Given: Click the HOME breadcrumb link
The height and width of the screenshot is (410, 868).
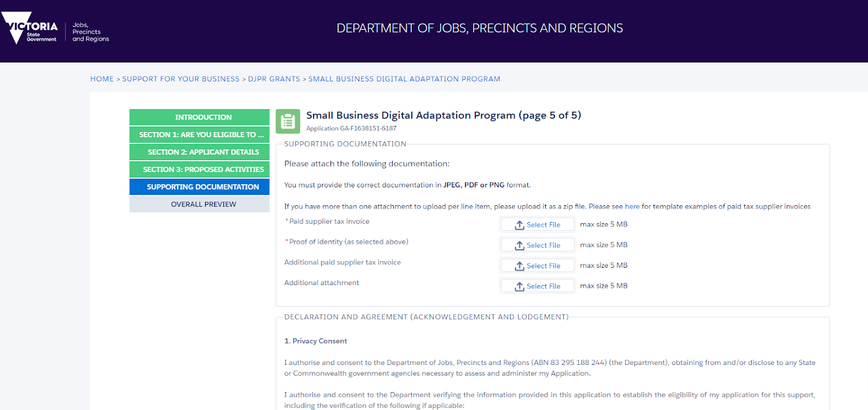Looking at the screenshot, I should [102, 79].
